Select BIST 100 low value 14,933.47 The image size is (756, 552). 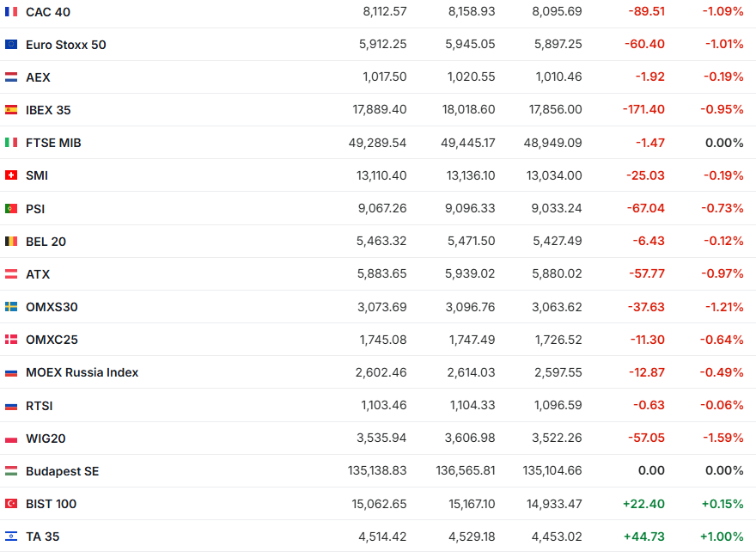pyautogui.click(x=554, y=504)
